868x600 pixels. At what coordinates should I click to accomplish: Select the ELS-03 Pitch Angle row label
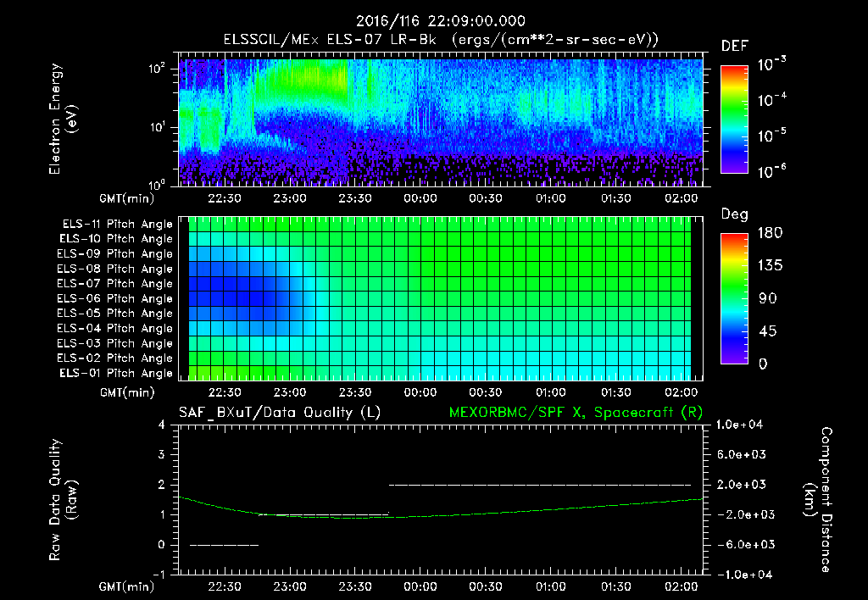tap(114, 343)
